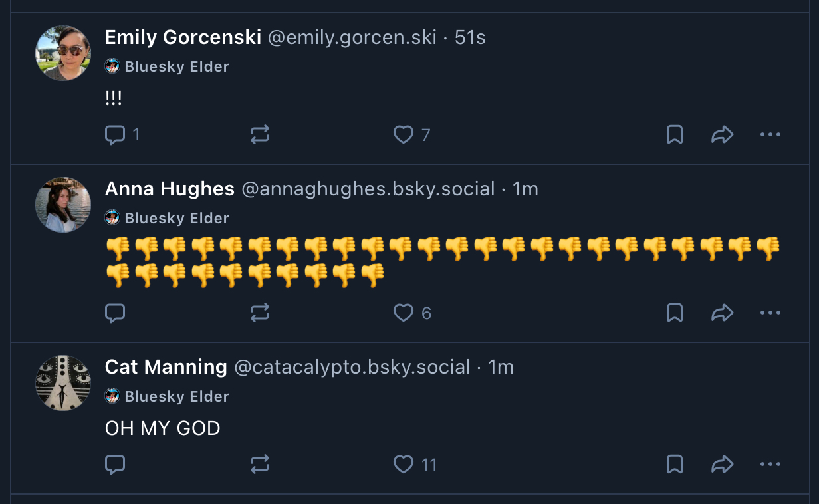Viewport: 819px width, 504px height.
Task: Open more options on Cat Manning's post
Action: point(770,465)
